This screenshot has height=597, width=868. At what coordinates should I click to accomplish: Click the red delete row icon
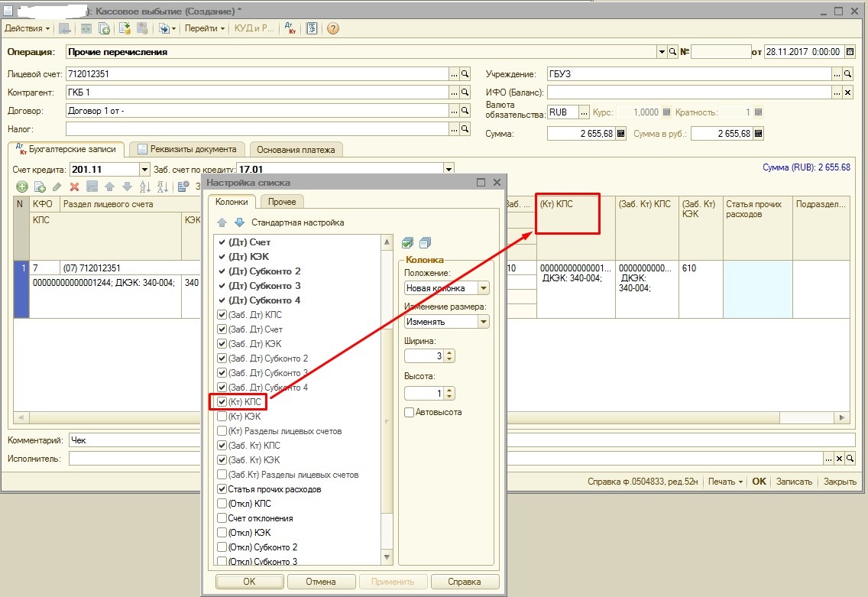(74, 187)
